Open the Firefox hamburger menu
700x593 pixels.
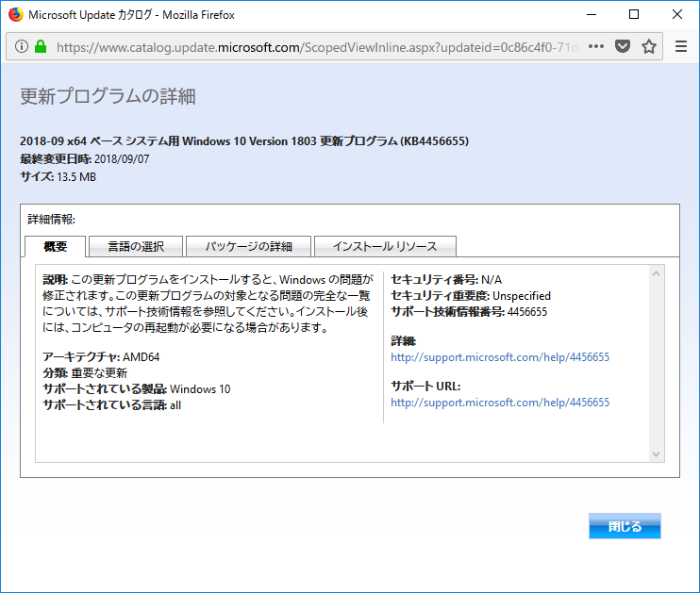tap(681, 46)
